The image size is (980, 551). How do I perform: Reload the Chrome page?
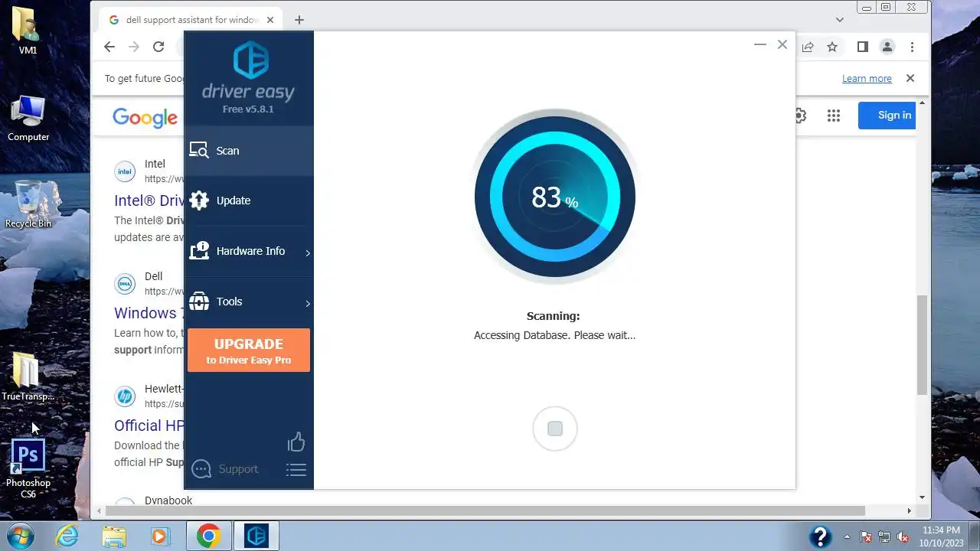point(158,47)
